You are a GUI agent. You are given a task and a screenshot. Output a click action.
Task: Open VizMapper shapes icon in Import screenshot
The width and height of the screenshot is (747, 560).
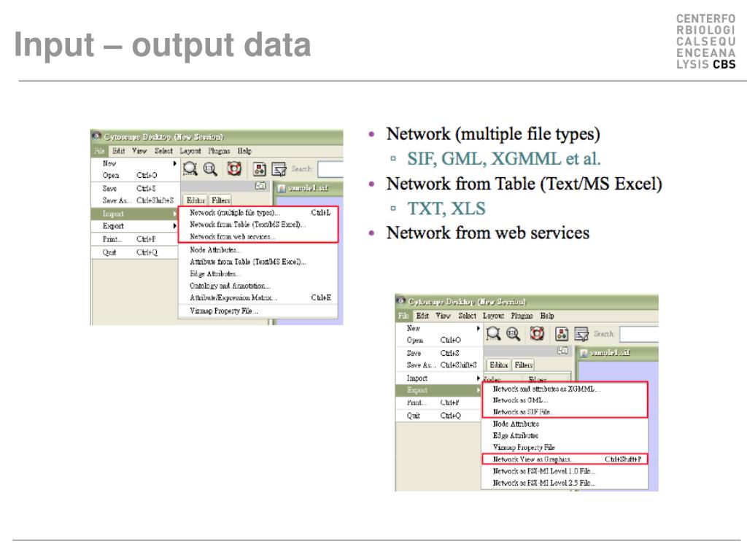259,168
